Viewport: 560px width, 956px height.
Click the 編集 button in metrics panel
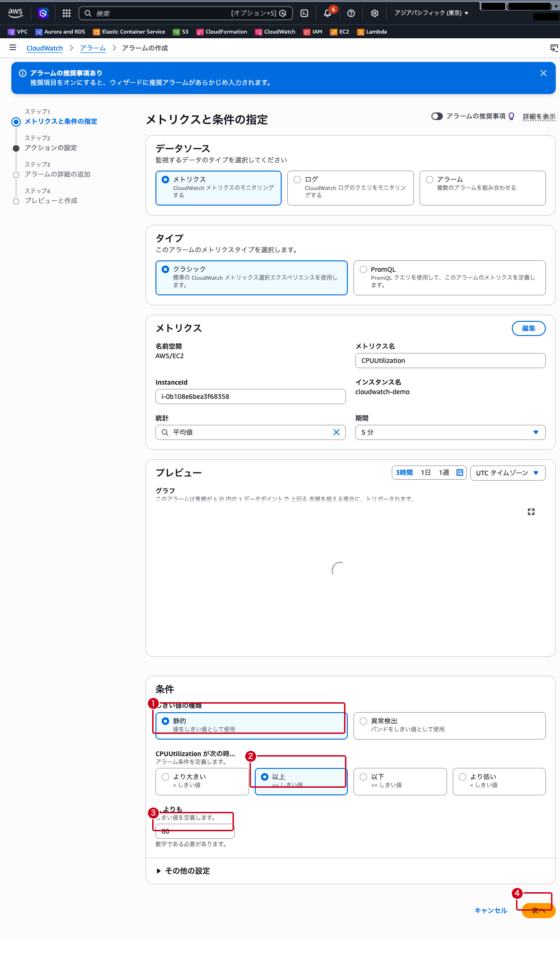[x=529, y=328]
